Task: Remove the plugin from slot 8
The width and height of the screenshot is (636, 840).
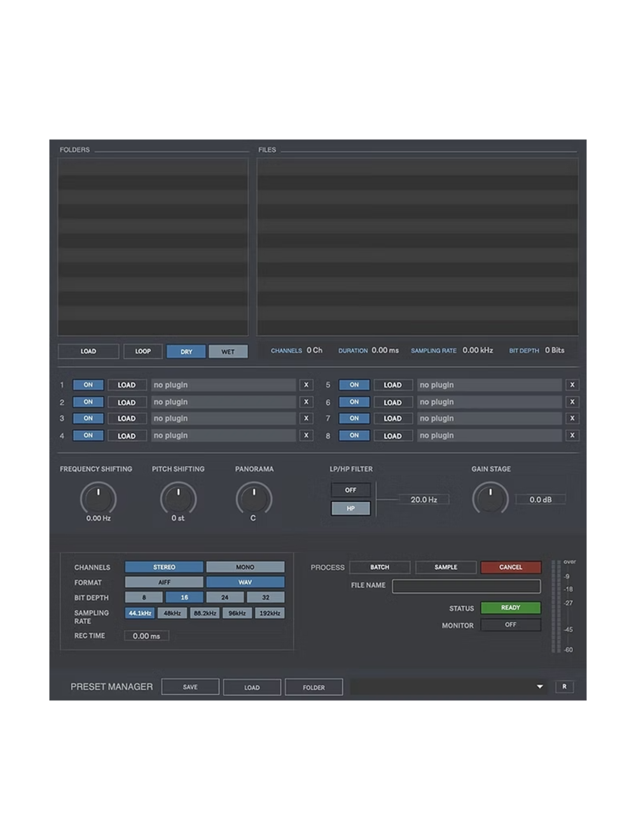Action: pos(572,435)
